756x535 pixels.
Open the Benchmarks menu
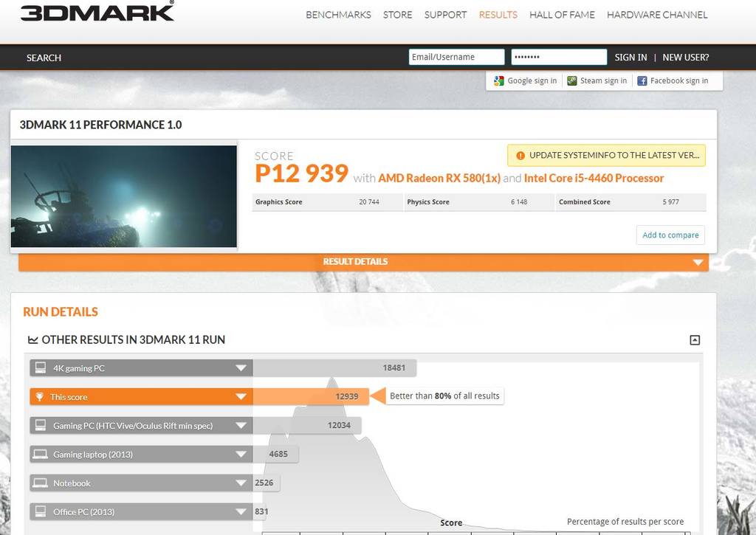point(338,15)
